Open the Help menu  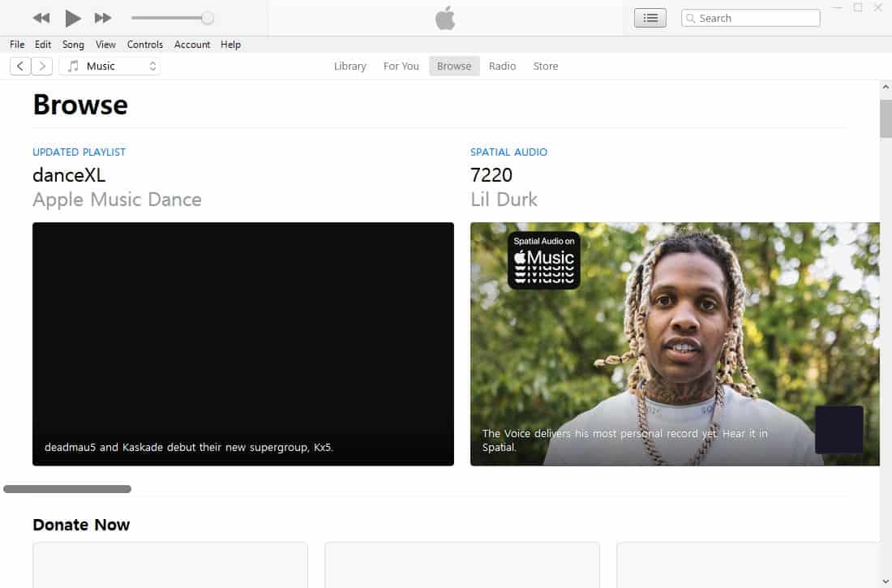[230, 45]
